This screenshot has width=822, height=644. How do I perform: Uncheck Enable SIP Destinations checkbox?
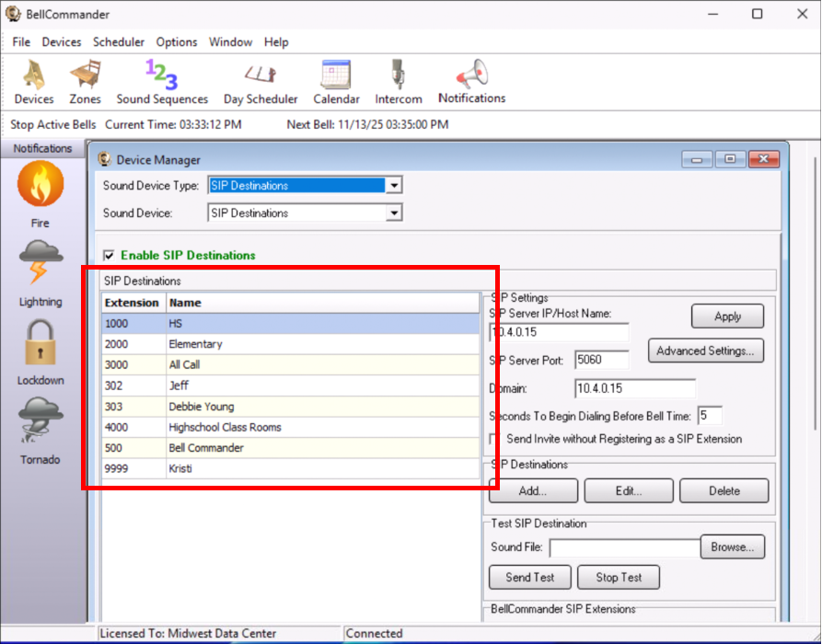pyautogui.click(x=109, y=256)
